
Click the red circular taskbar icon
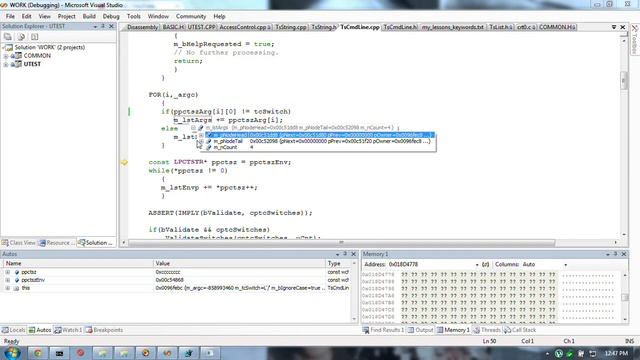[81, 353]
